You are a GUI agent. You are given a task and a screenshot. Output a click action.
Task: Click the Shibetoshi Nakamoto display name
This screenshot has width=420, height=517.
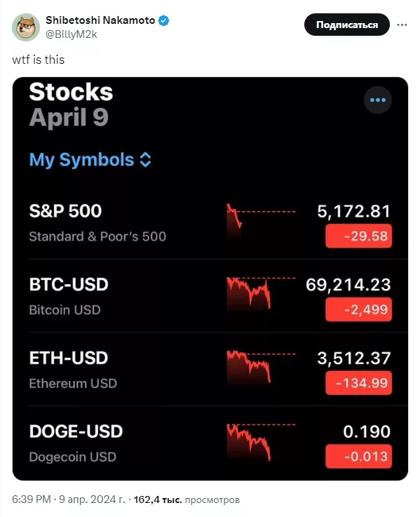pyautogui.click(x=100, y=20)
